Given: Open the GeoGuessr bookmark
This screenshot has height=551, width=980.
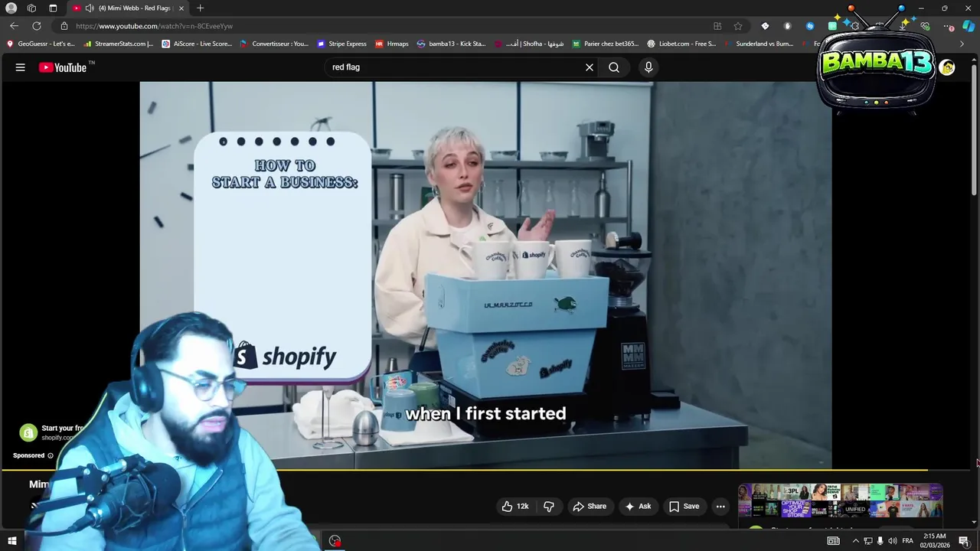Looking at the screenshot, I should (41, 44).
